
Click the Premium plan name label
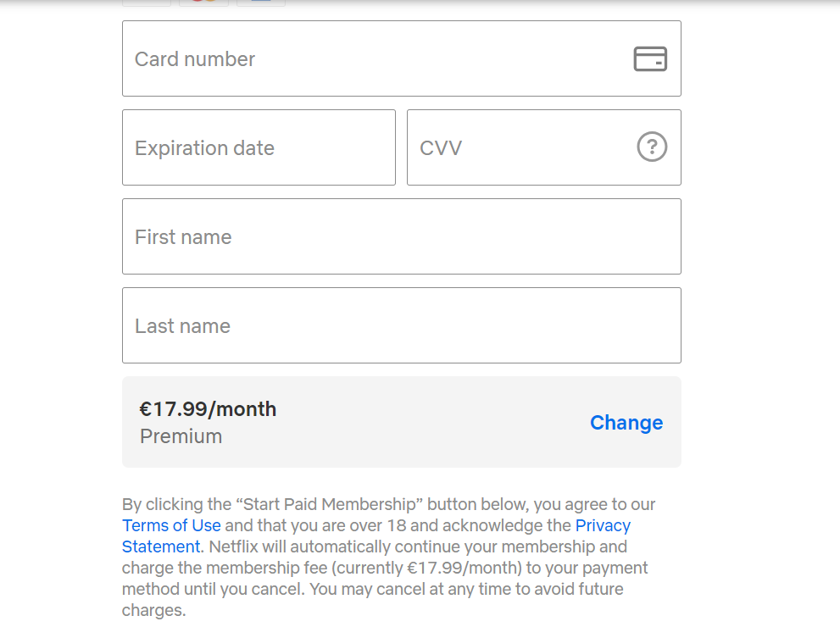tap(181, 436)
